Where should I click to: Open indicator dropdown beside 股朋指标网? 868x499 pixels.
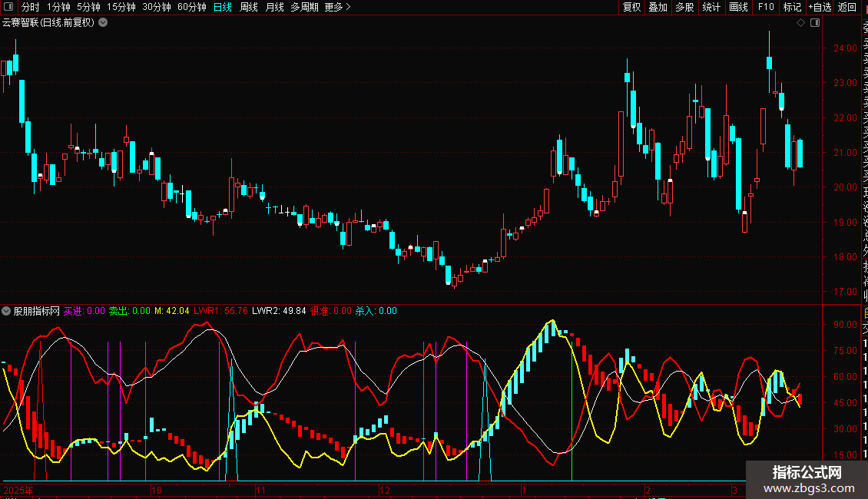point(6,311)
